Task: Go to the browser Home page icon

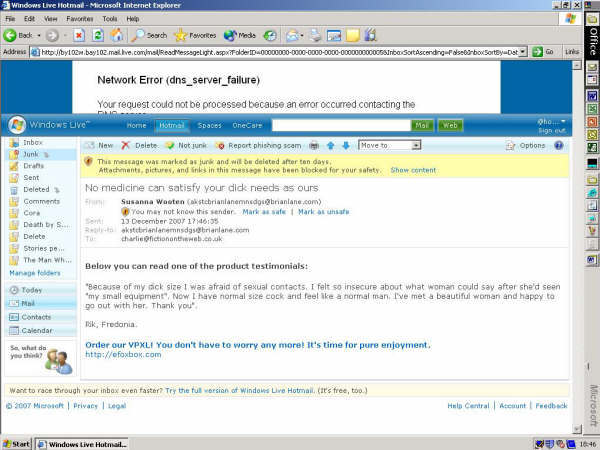Action: click(117, 36)
